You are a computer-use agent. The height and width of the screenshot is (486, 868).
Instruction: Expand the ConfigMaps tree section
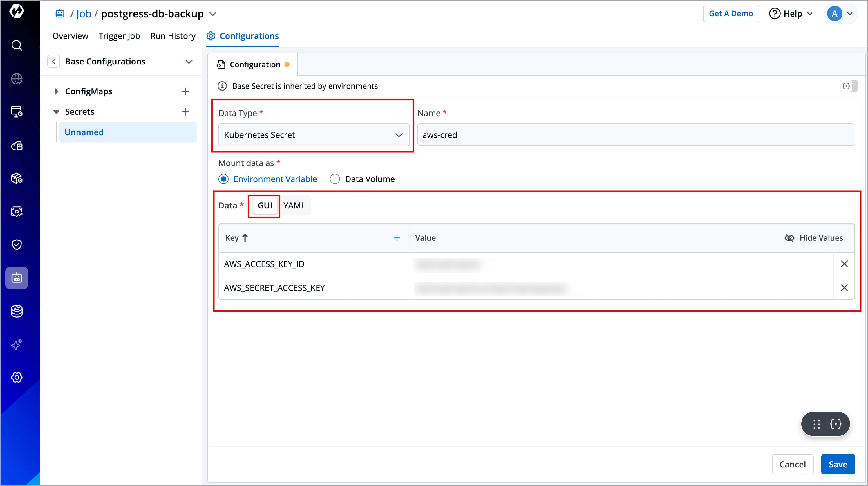[x=56, y=91]
